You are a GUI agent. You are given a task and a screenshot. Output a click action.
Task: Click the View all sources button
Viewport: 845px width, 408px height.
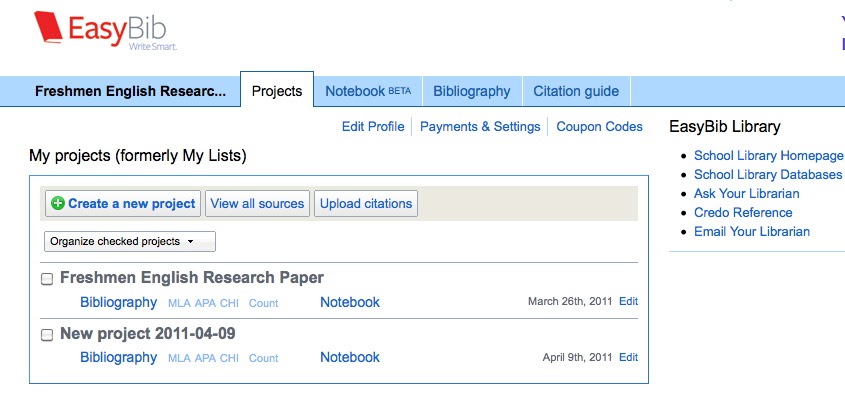[257, 204]
